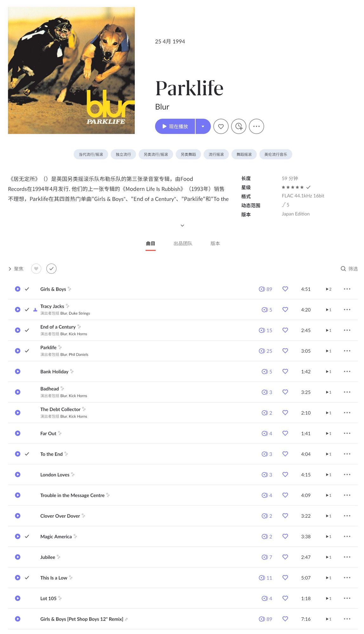
Task: Switch to the 出品团队 credits tab
Action: click(183, 243)
